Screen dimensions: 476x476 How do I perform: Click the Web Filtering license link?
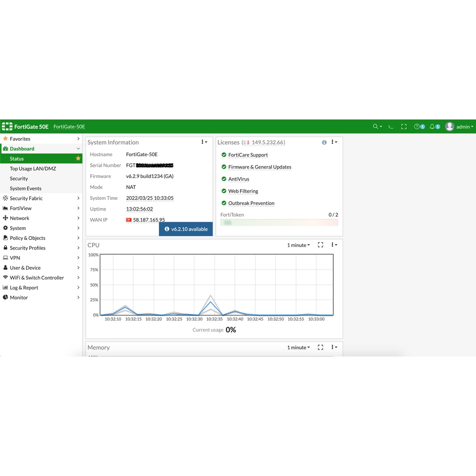(x=243, y=191)
